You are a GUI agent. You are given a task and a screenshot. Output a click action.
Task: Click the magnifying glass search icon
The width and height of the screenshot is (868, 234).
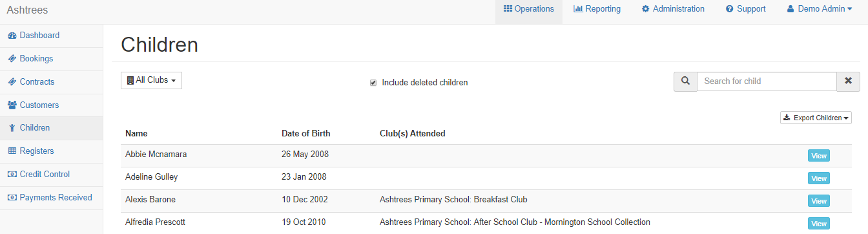click(x=685, y=81)
